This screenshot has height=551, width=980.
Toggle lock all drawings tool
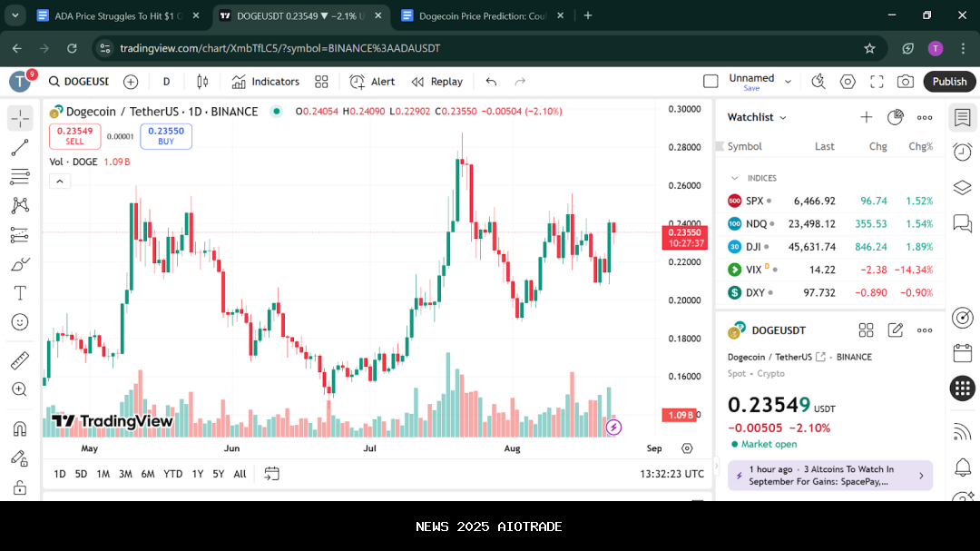tap(20, 488)
